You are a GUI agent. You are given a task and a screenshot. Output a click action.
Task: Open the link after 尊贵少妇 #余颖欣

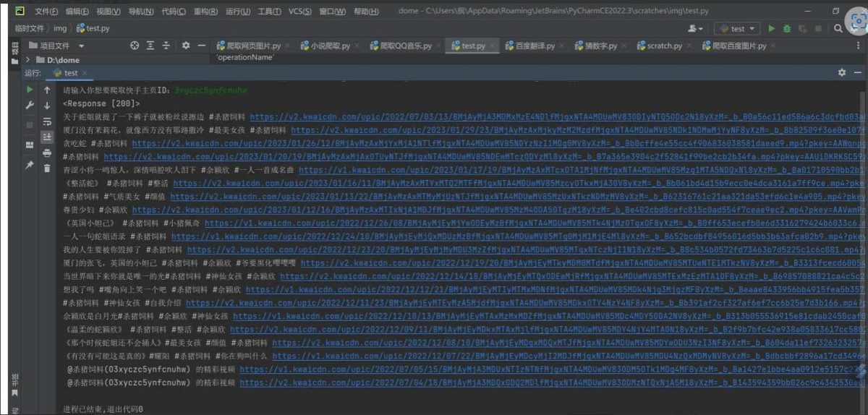(x=499, y=209)
